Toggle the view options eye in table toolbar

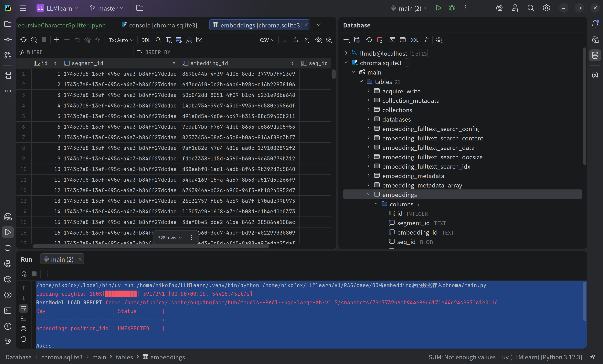click(x=318, y=40)
